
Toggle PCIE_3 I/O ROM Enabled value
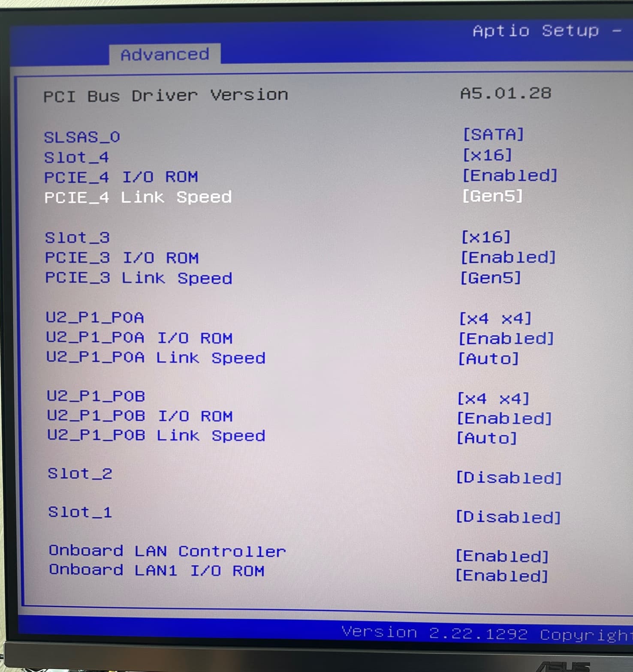tap(508, 258)
